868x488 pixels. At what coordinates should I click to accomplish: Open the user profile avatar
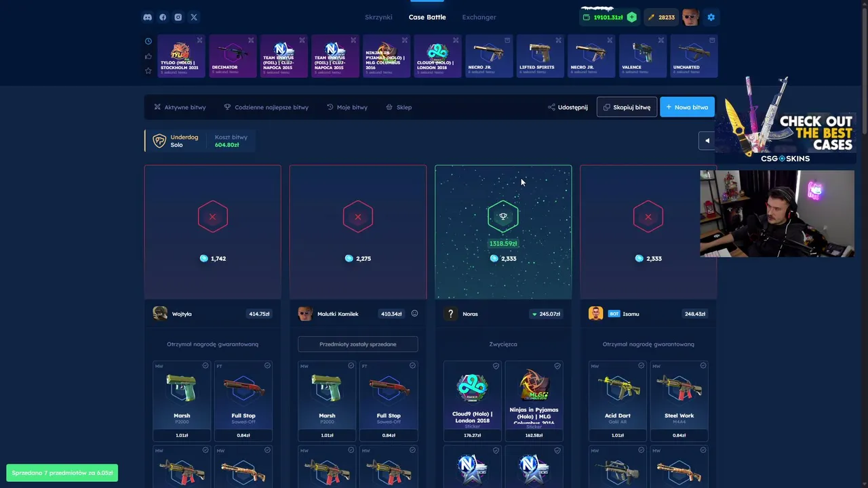click(x=690, y=17)
